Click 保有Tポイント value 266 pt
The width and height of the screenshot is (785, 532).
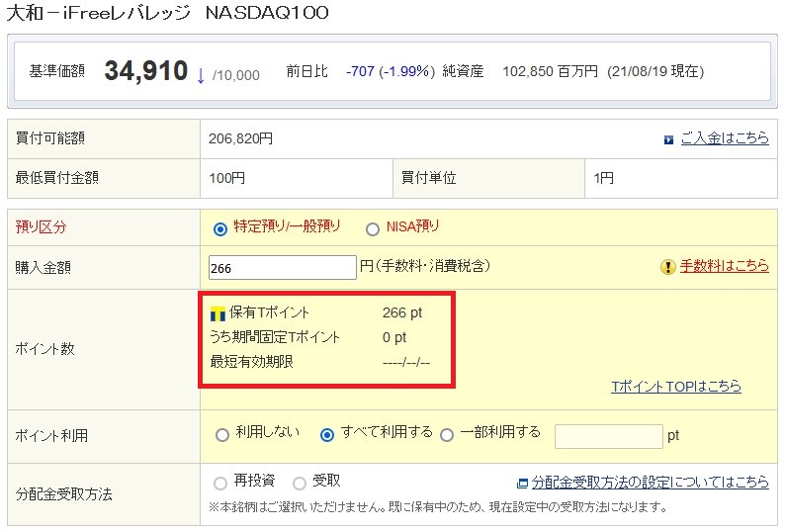tap(402, 312)
